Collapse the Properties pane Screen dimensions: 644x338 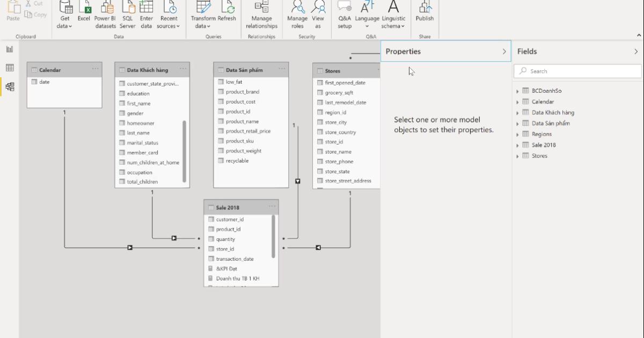(504, 52)
